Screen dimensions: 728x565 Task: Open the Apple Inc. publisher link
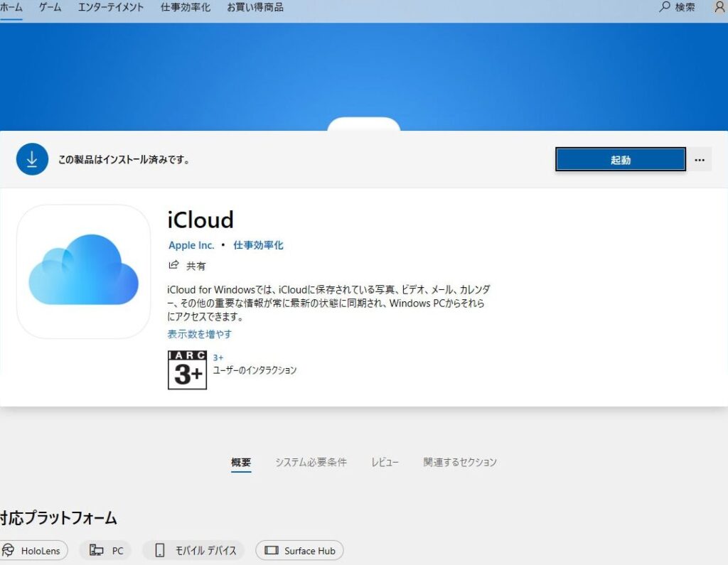coord(191,245)
